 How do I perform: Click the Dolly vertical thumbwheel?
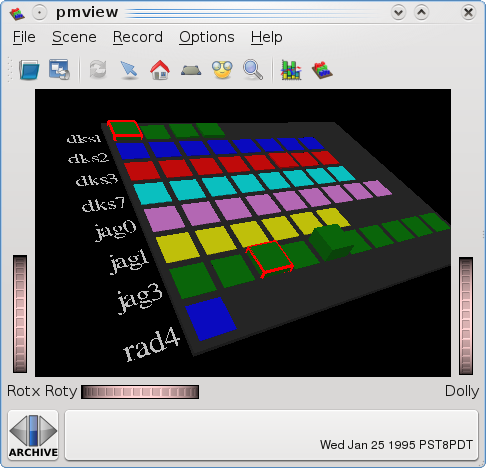pos(466,316)
